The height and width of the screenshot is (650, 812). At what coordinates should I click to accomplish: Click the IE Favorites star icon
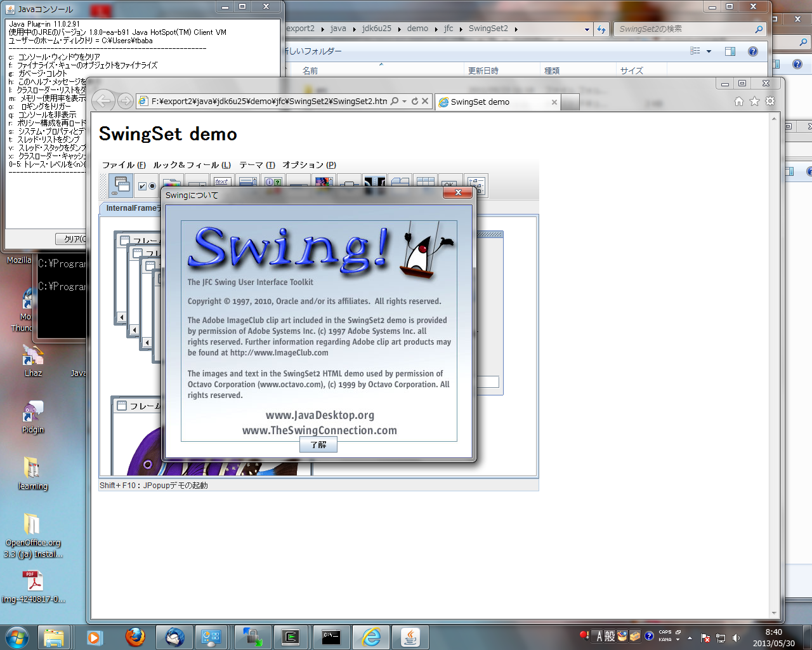pos(754,102)
